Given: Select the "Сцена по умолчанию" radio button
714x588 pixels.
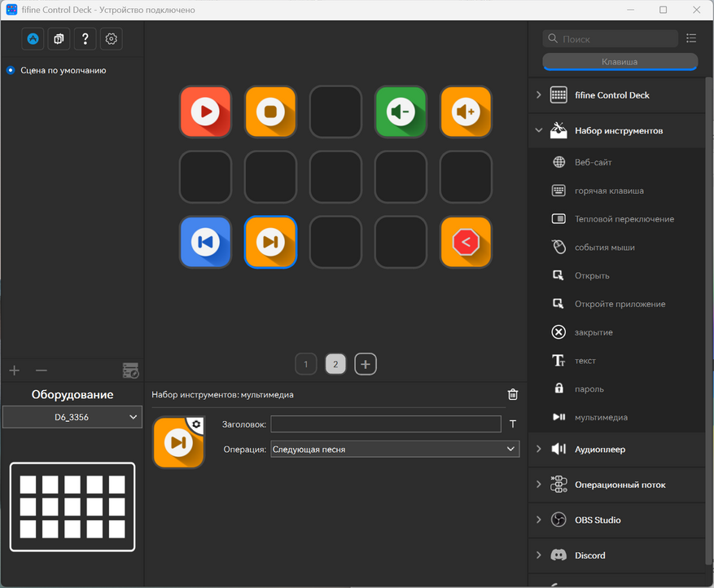Looking at the screenshot, I should pos(11,71).
